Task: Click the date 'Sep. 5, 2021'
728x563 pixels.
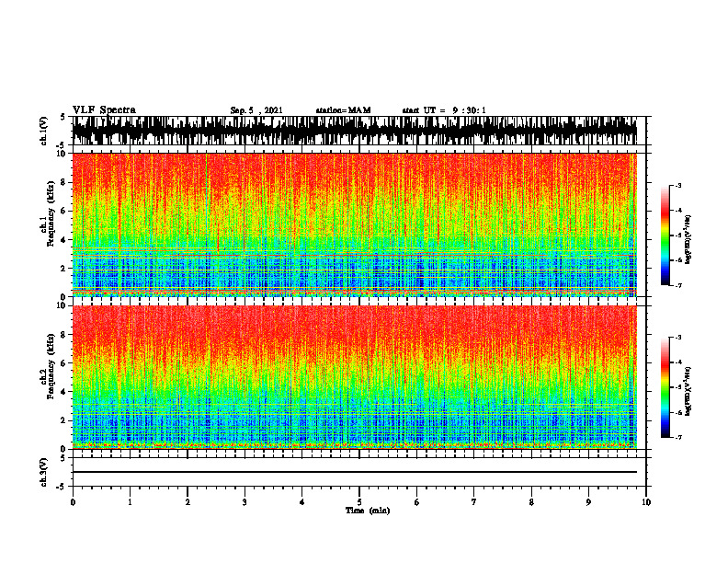Action: 256,110
